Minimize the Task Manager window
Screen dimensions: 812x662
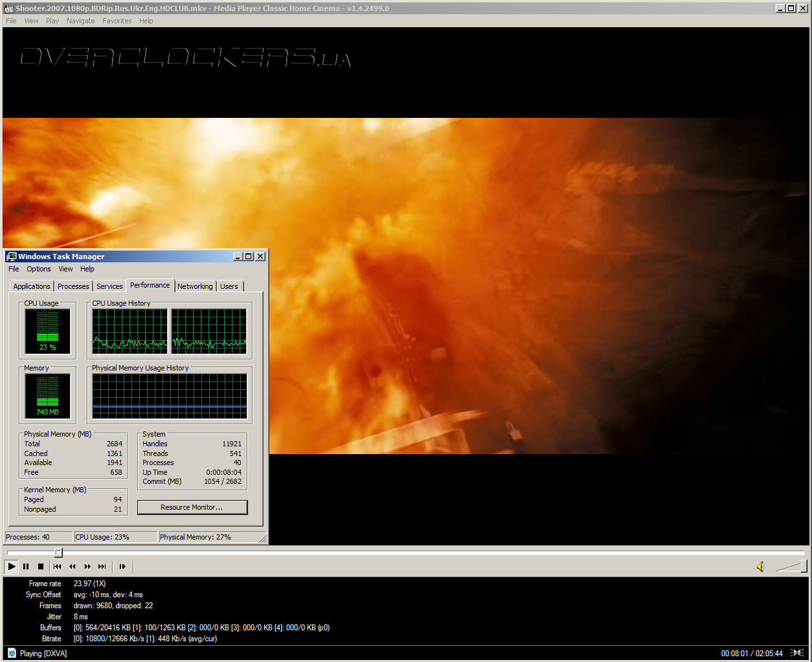(238, 257)
